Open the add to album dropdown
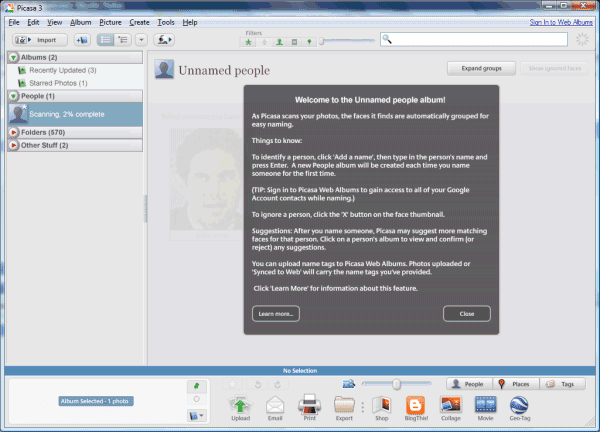600x432 pixels. coord(197,416)
